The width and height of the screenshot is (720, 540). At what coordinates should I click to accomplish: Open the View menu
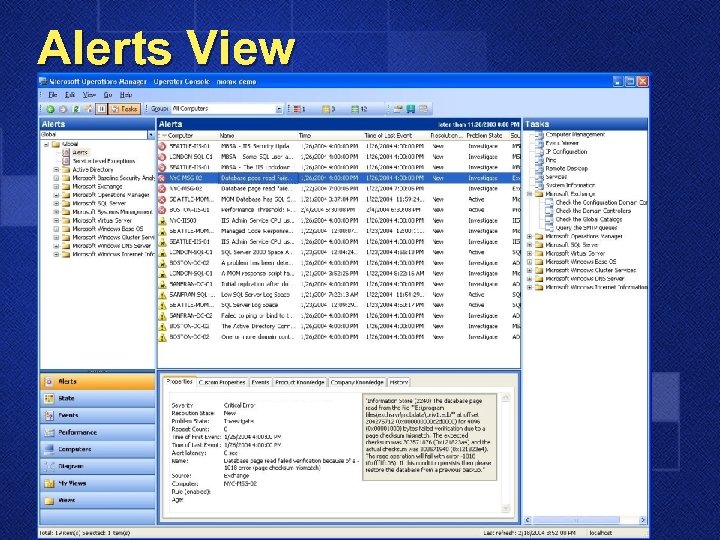[89, 95]
